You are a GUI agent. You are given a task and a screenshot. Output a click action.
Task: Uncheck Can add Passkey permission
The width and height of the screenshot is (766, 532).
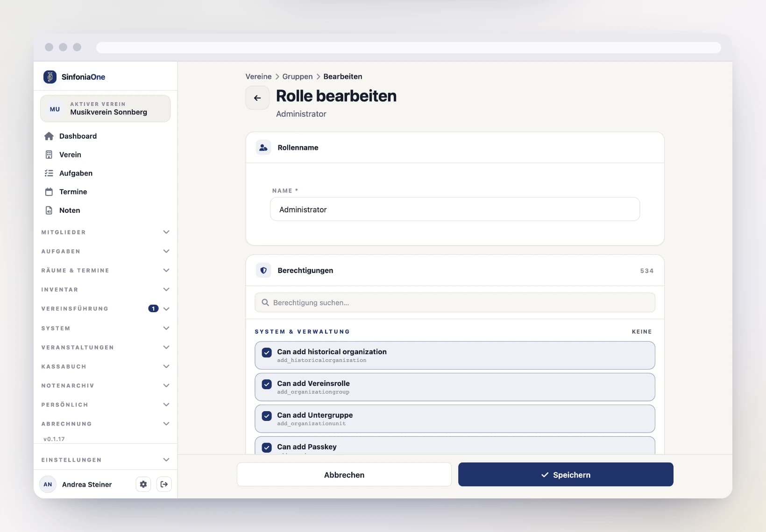(x=267, y=448)
